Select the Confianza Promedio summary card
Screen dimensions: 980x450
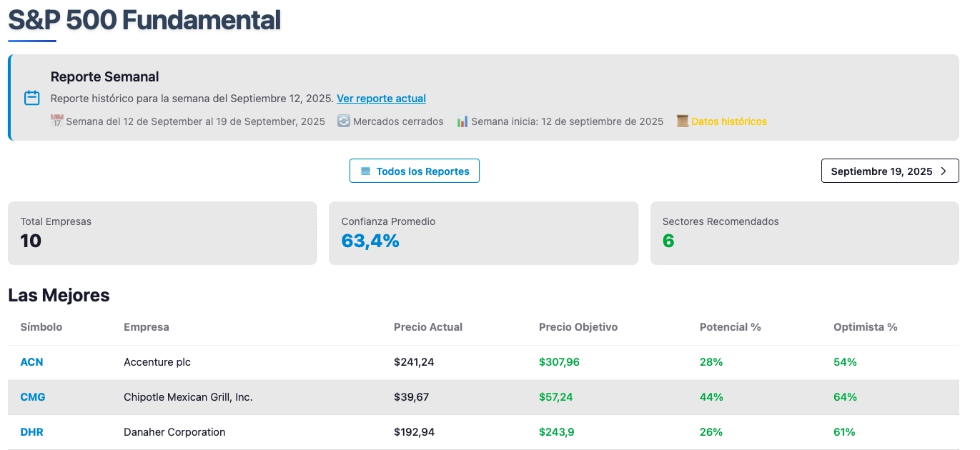[483, 233]
